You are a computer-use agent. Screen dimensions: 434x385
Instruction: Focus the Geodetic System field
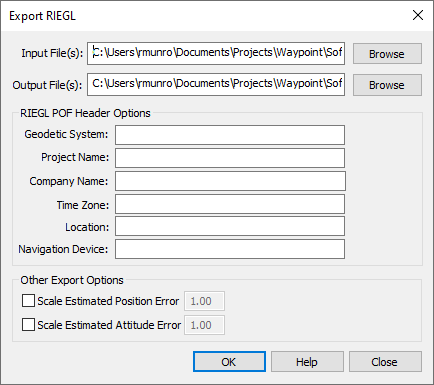click(x=230, y=135)
